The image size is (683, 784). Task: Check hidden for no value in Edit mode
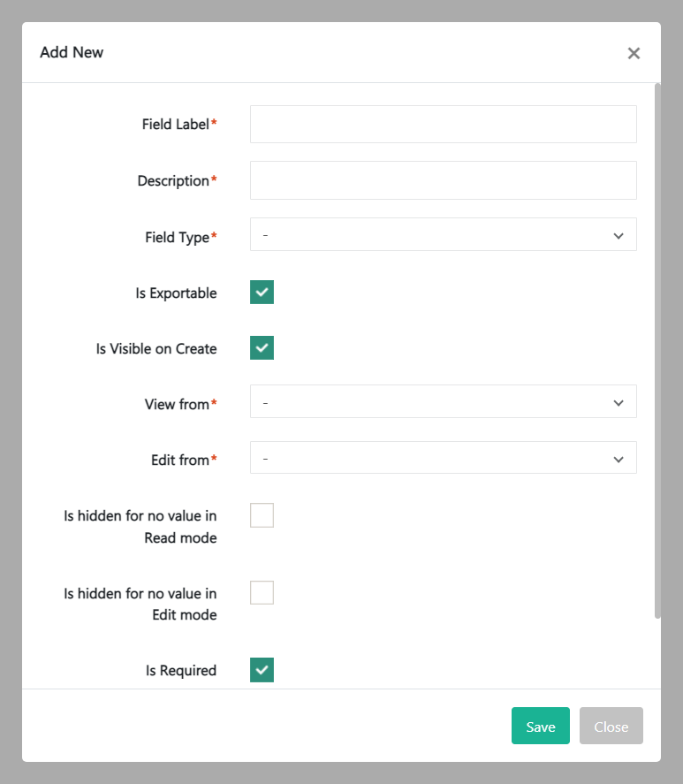(262, 592)
